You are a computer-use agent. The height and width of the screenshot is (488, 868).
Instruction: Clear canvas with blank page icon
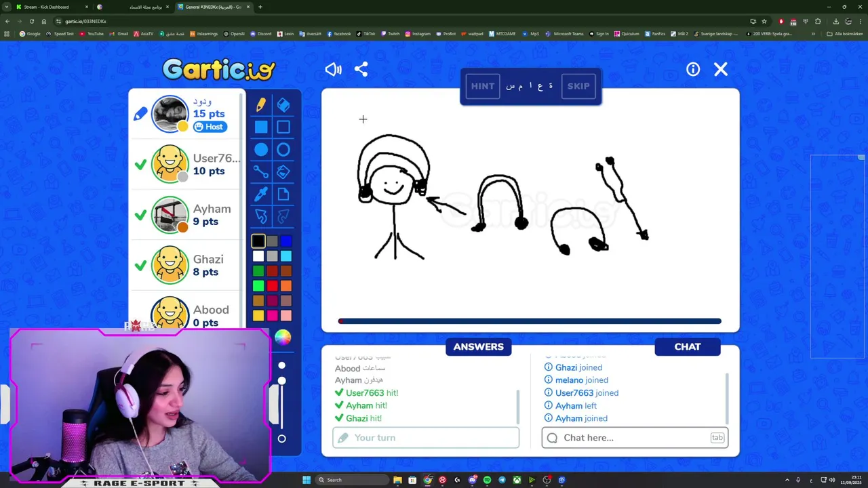283,195
